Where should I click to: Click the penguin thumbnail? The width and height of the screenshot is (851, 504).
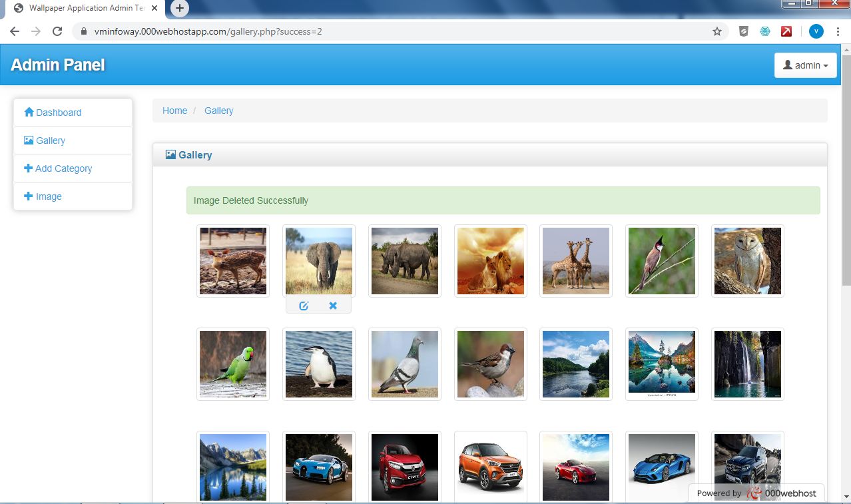(319, 364)
